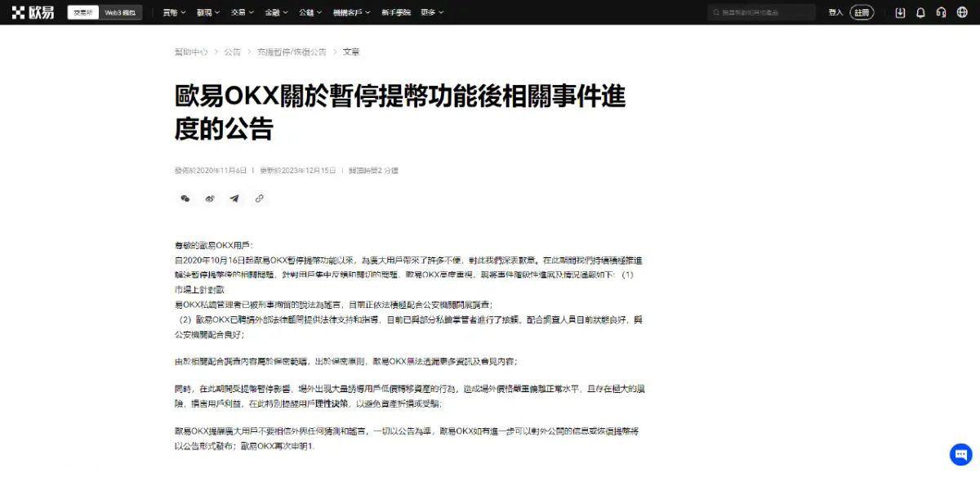
Task: Click the 文章 breadcrumb item
Action: tap(351, 51)
